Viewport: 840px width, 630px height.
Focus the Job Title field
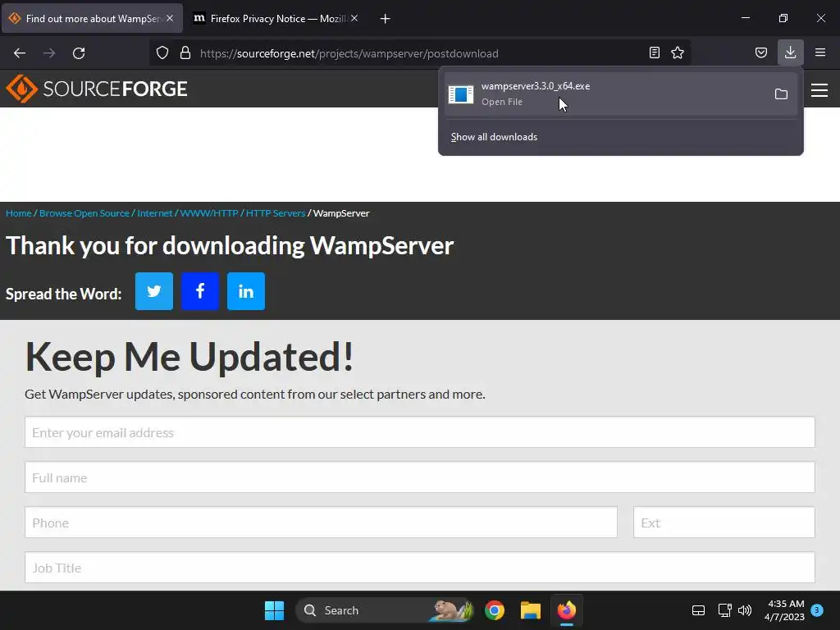[419, 567]
